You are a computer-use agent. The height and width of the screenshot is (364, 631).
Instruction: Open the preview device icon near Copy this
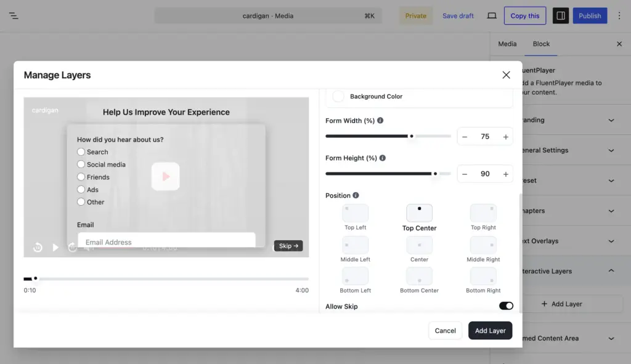point(491,15)
